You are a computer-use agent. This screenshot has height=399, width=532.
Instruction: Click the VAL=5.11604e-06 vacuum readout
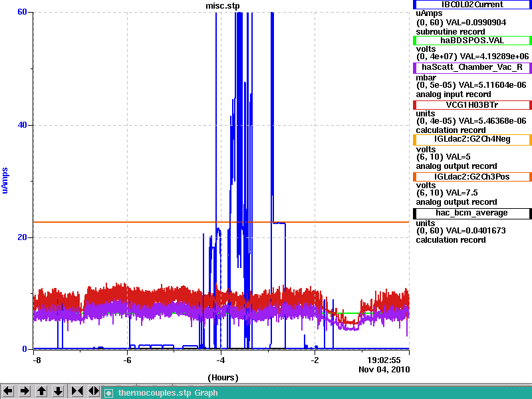tap(492, 85)
